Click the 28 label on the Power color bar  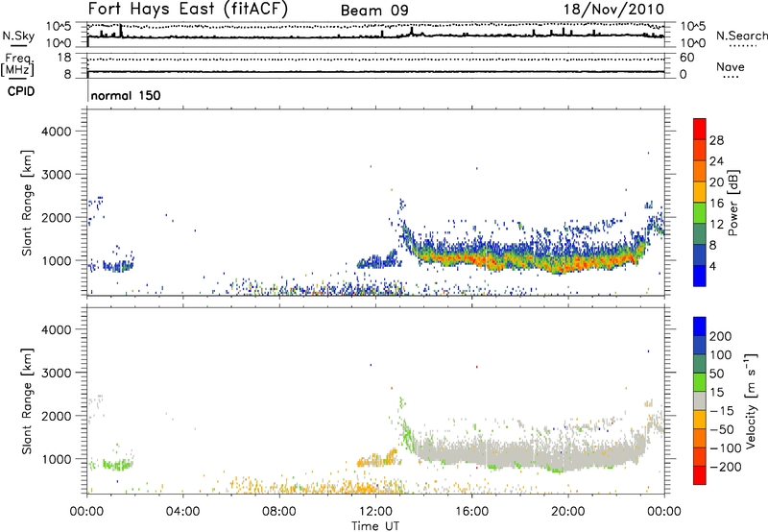pos(716,140)
